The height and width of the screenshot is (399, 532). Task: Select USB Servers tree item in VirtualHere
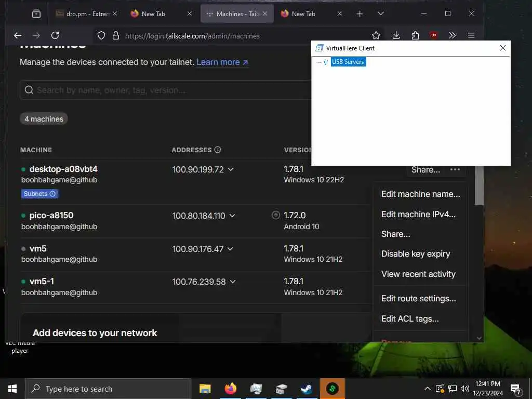point(348,62)
